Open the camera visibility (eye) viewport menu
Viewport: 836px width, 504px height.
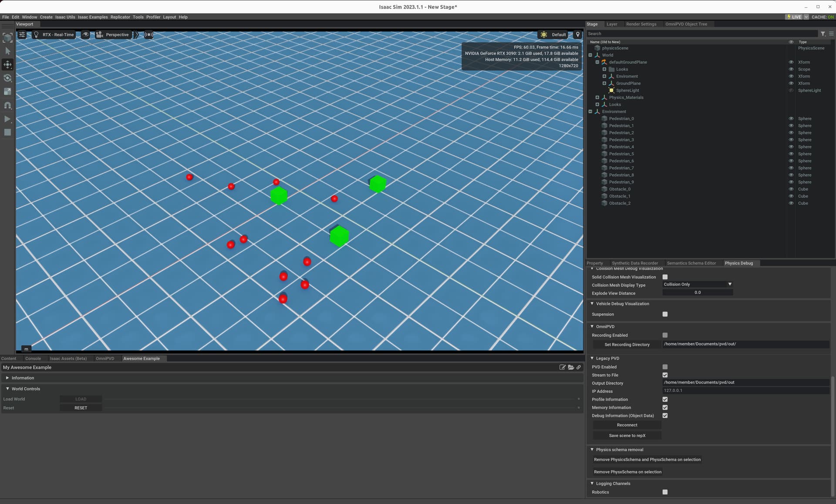click(x=85, y=35)
